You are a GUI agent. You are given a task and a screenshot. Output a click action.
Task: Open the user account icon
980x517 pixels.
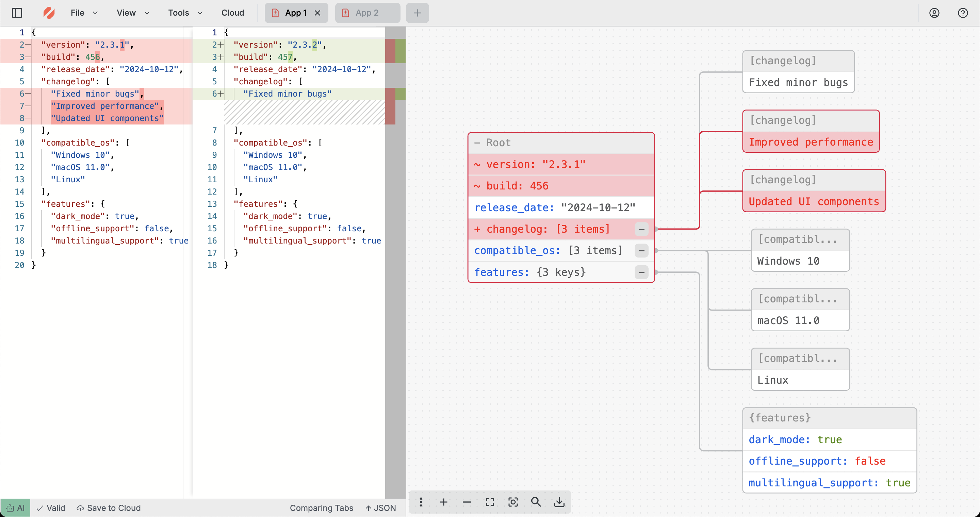[x=934, y=13]
